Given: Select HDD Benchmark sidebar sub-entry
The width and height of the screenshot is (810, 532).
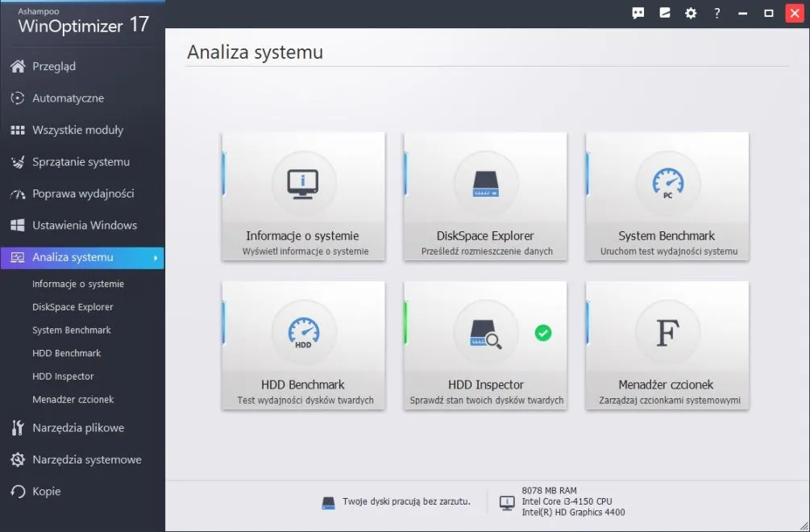Looking at the screenshot, I should click(x=68, y=353).
